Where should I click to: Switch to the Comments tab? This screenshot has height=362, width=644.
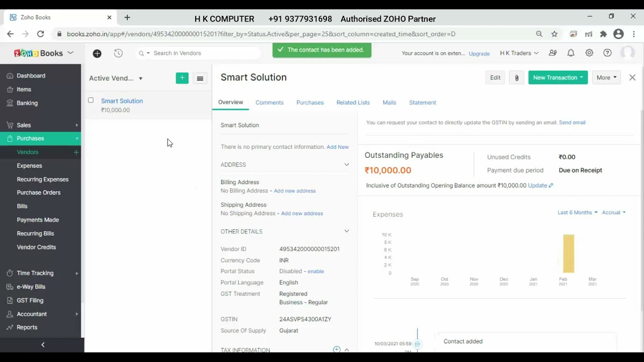pyautogui.click(x=269, y=103)
